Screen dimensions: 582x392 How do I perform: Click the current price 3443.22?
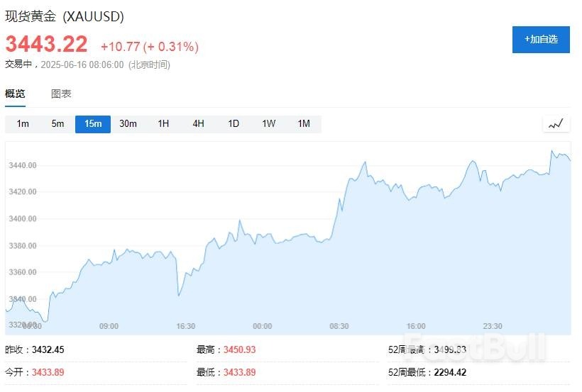click(x=47, y=44)
